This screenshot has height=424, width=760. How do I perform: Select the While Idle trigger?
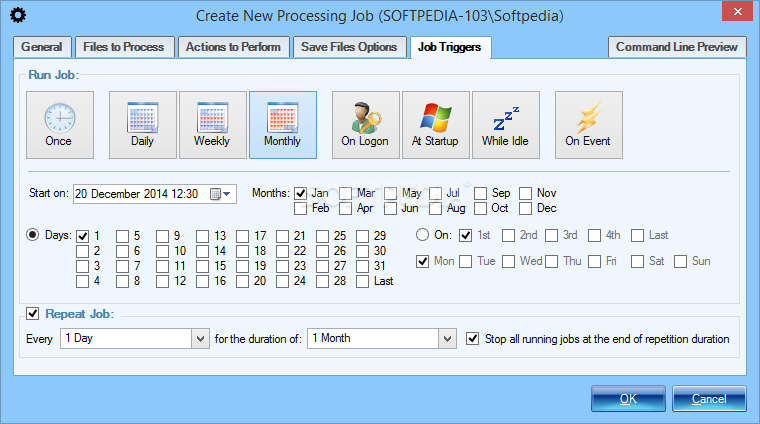506,125
